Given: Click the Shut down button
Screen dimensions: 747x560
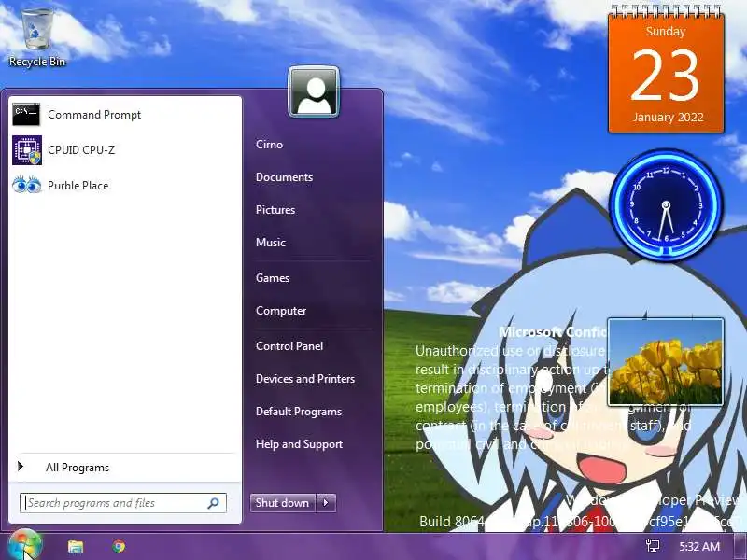Looking at the screenshot, I should (282, 503).
